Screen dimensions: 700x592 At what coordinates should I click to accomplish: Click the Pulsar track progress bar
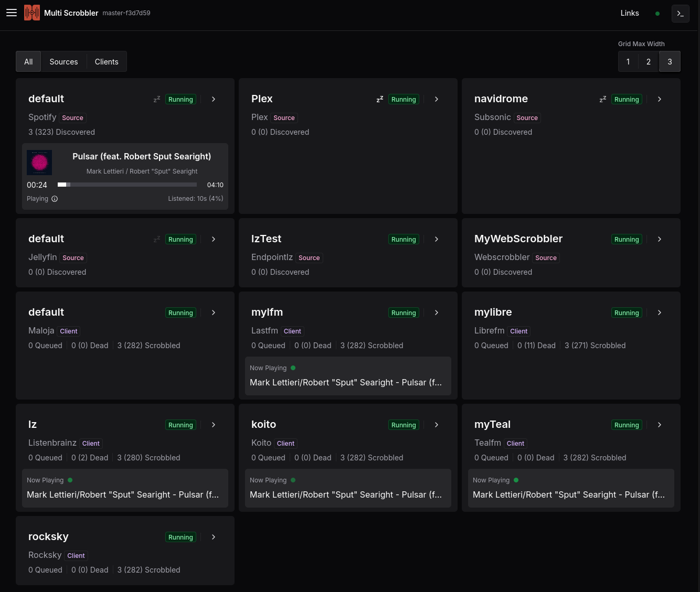pyautogui.click(x=127, y=185)
